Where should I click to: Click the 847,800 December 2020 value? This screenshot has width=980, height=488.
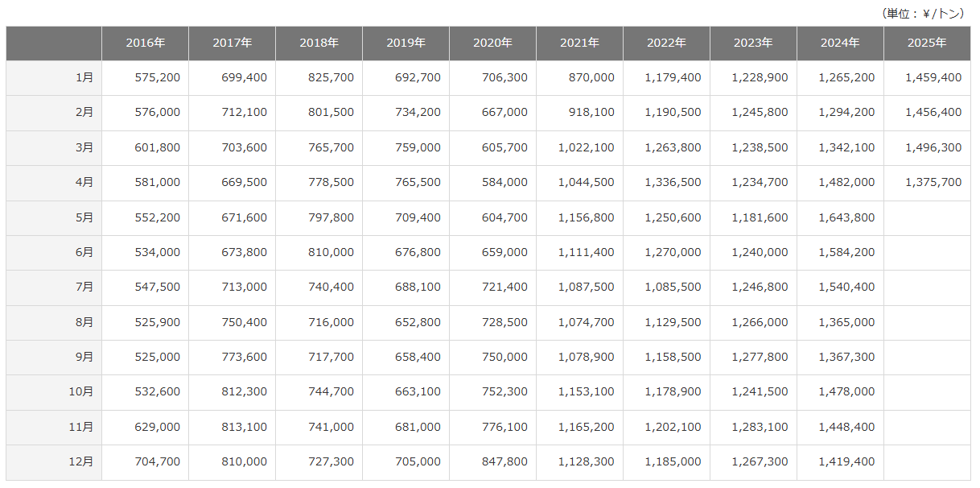coord(506,462)
